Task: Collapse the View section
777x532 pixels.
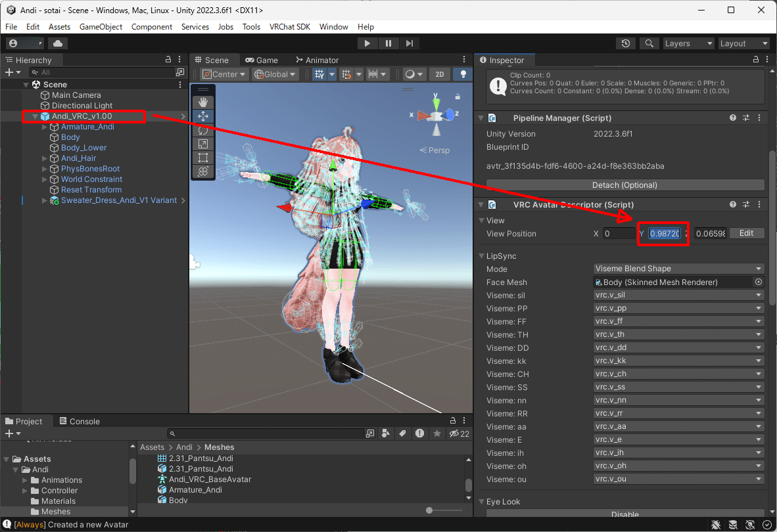Action: click(x=481, y=220)
